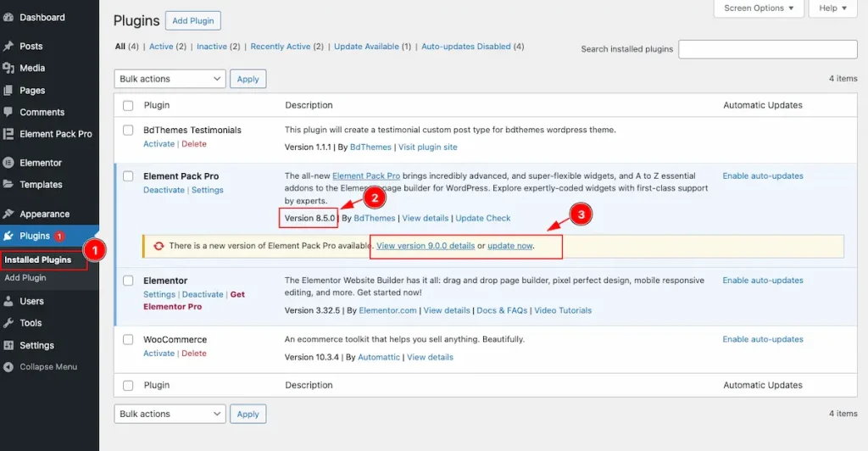Click the Add Plugin button beside title
868x451 pixels.
[x=192, y=20]
